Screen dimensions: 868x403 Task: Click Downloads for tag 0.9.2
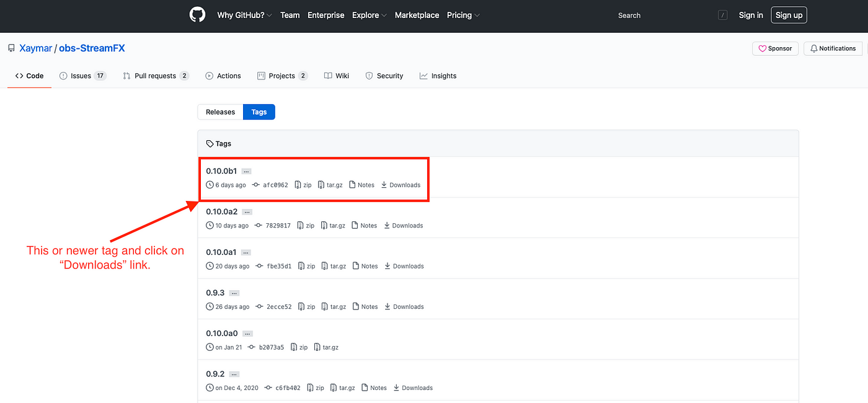pyautogui.click(x=413, y=388)
